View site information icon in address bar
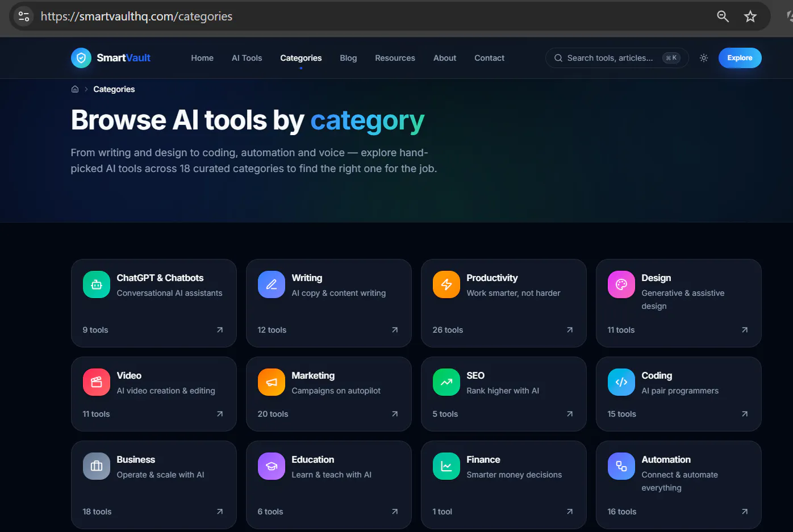 click(24, 16)
